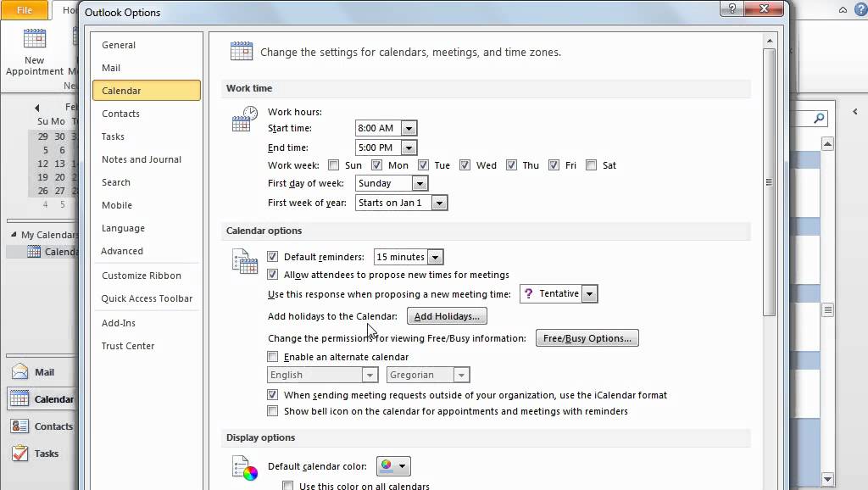Click the Calendar folder icon under My Calendars
Image resolution: width=868 pixels, height=490 pixels.
click(34, 252)
